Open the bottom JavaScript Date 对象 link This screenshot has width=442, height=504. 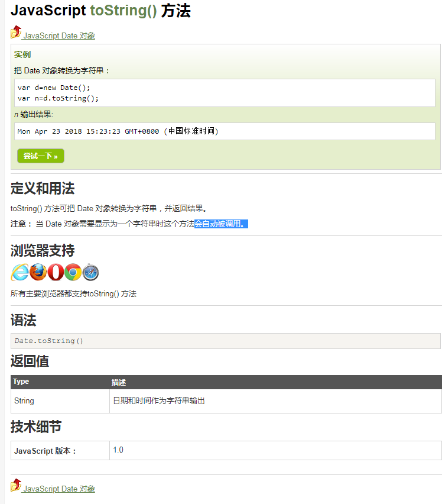(59, 489)
